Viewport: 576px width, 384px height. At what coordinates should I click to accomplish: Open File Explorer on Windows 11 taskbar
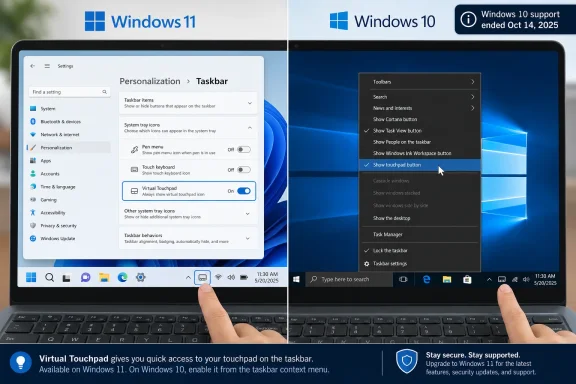pyautogui.click(x=104, y=277)
